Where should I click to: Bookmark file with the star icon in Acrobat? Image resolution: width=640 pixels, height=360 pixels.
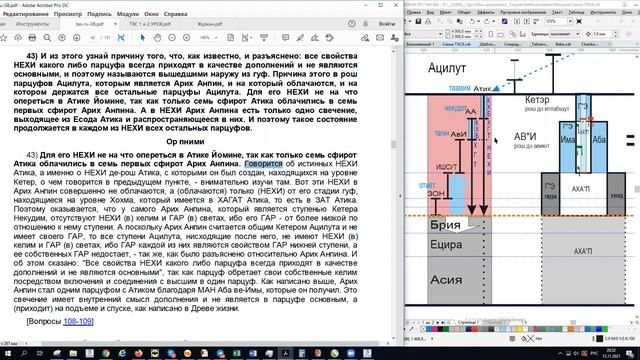(3, 38)
